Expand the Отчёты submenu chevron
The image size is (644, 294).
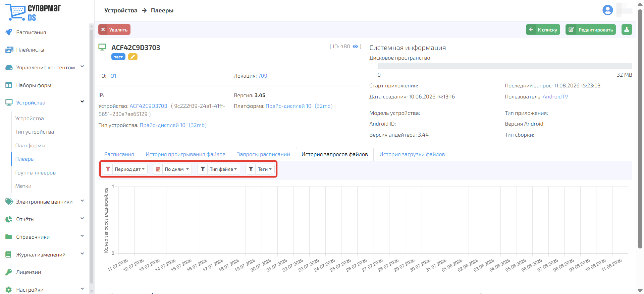pos(82,219)
